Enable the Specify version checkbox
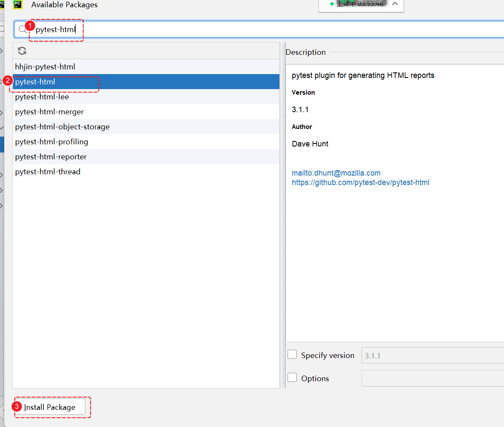Screen dimensions: 504x427 tap(292, 354)
